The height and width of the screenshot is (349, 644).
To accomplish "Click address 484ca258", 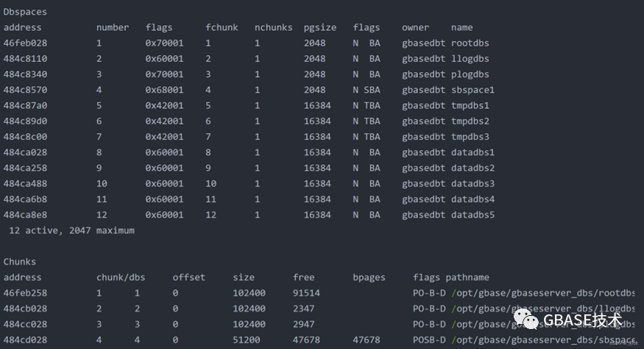I will tap(25, 168).
